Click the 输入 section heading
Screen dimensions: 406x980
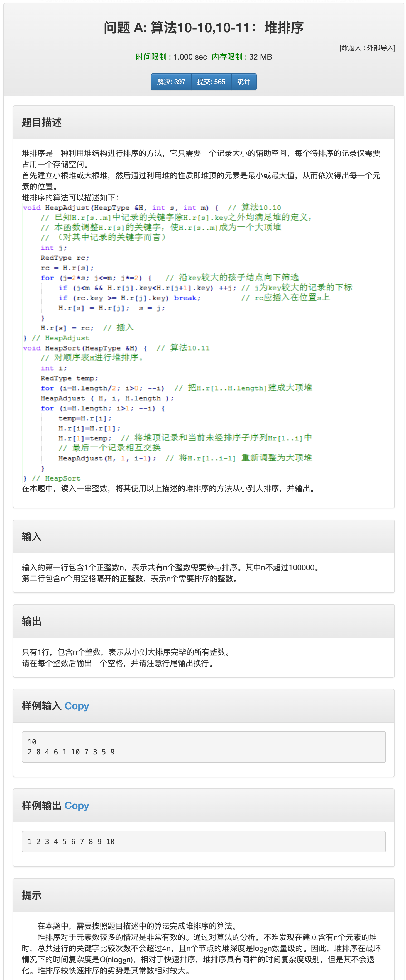point(31,536)
